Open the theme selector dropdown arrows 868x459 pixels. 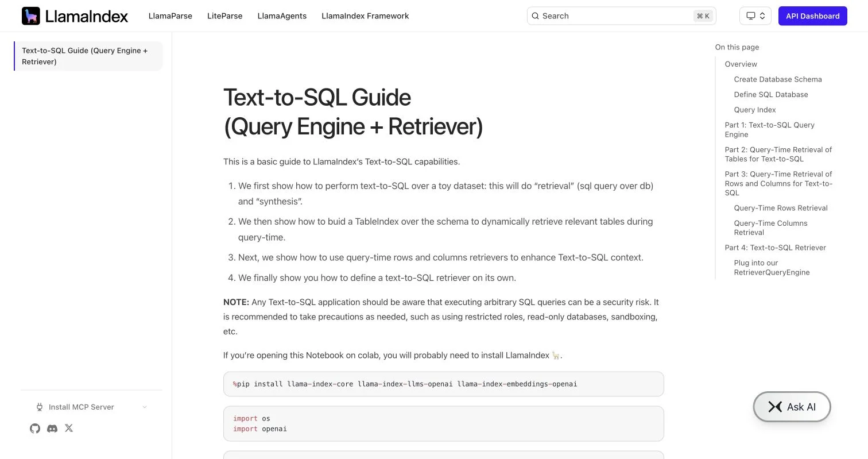tap(762, 16)
